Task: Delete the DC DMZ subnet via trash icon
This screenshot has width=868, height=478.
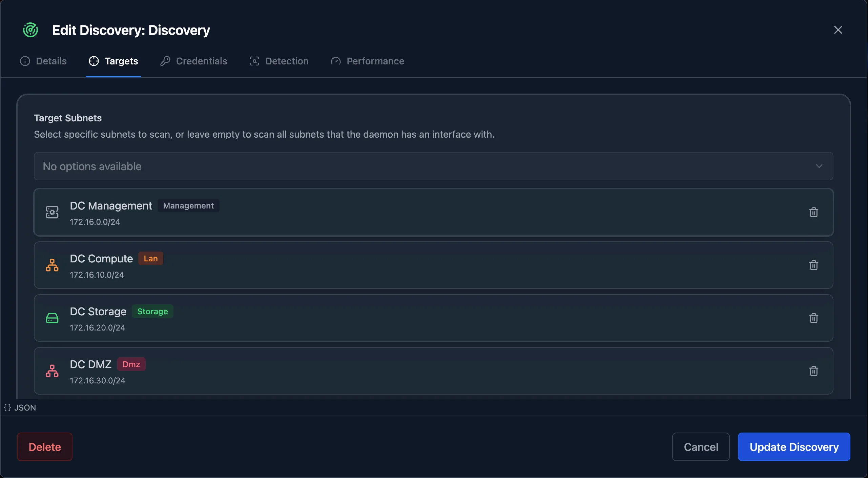Action: tap(814, 371)
